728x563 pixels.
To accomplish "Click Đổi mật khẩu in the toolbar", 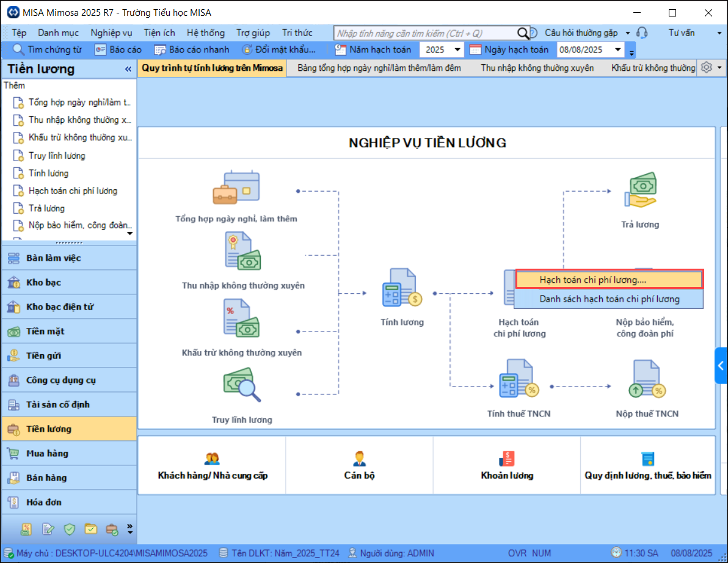I will 278,49.
